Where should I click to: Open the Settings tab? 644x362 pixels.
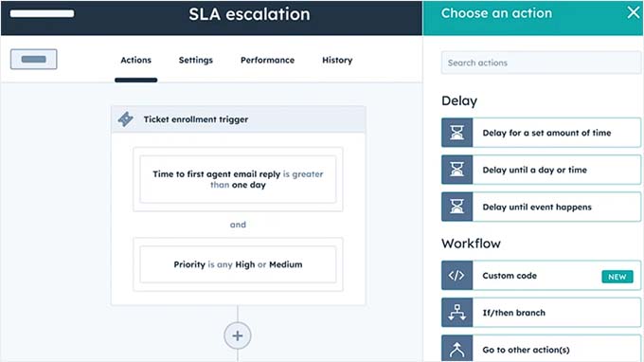(x=196, y=60)
